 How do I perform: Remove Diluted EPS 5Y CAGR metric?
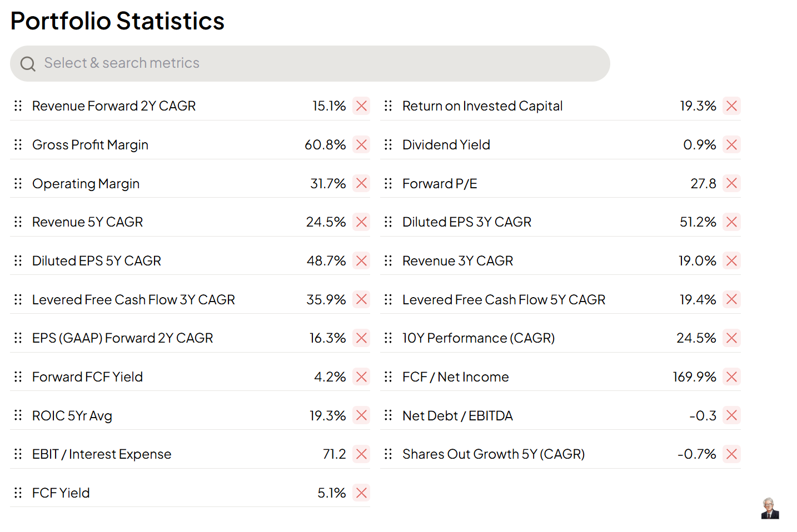361,261
